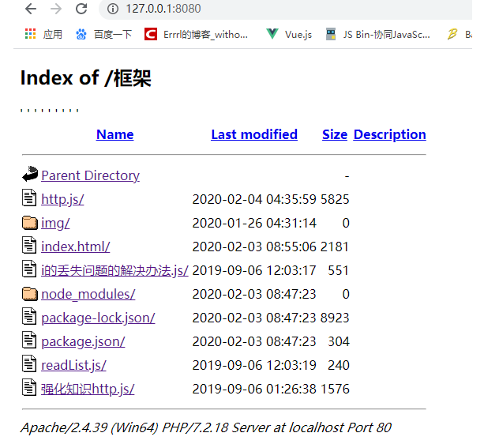
Task: Click file icon beside 强化知识http.js/
Action: 29,387
